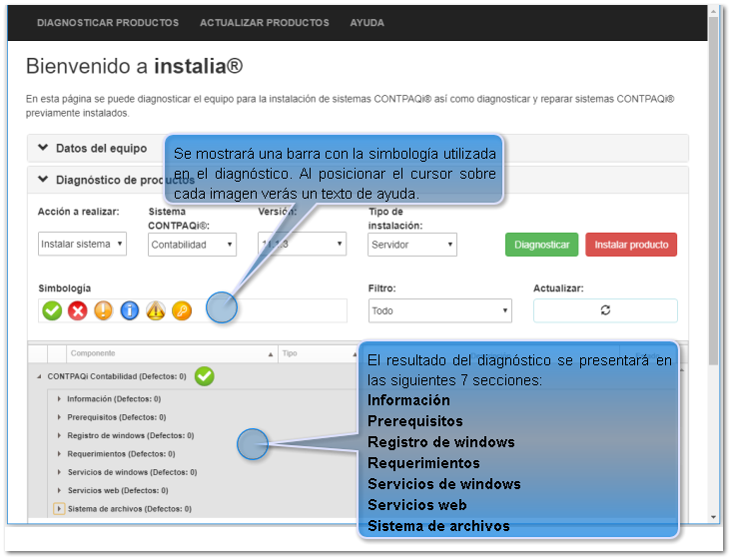The width and height of the screenshot is (732, 560).
Task: Collapse the Diagnóstico de productos section
Action: (x=43, y=180)
